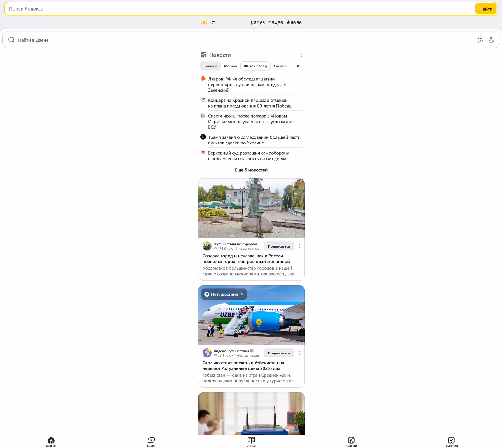Select the 80 лет назад tab
Screen dimensions: 502x448
[255, 66]
